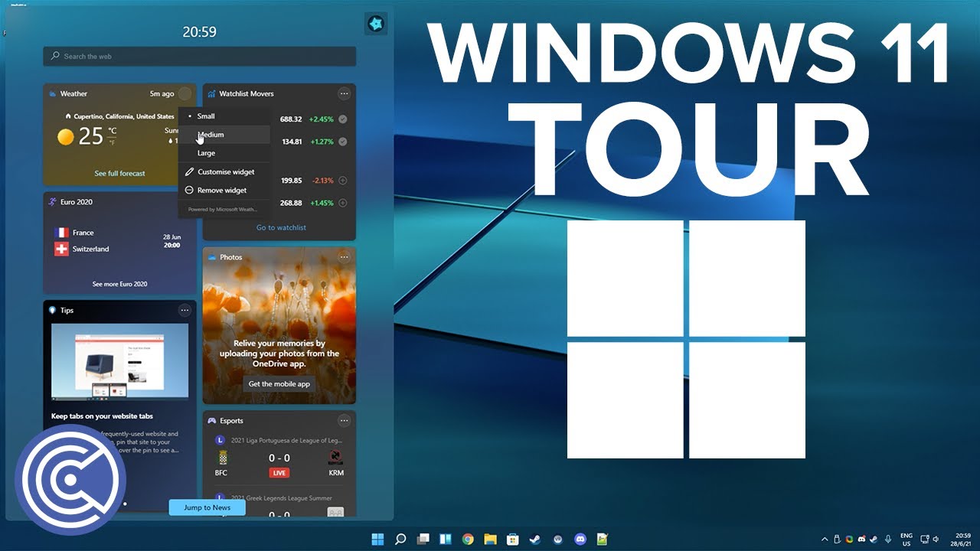Image resolution: width=980 pixels, height=551 pixels.
Task: Open See more Euro 2020 link
Action: (119, 284)
